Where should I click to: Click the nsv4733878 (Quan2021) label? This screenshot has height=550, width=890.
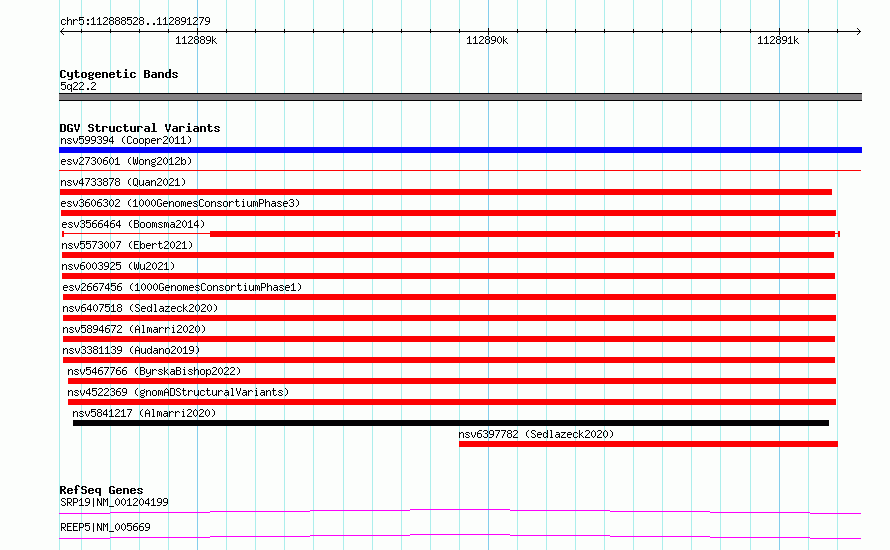click(123, 182)
